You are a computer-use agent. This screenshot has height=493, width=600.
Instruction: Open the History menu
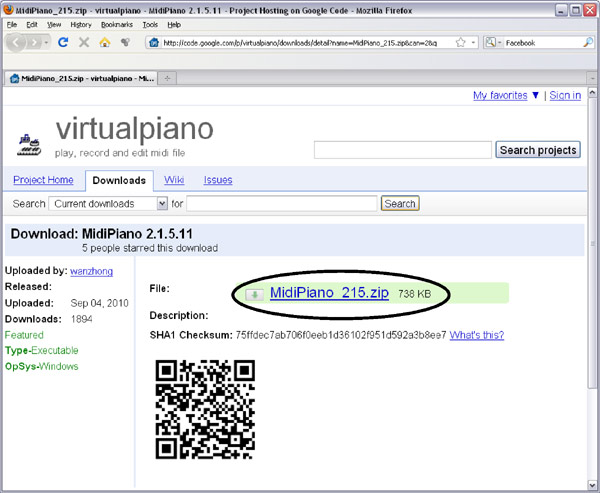pos(81,25)
